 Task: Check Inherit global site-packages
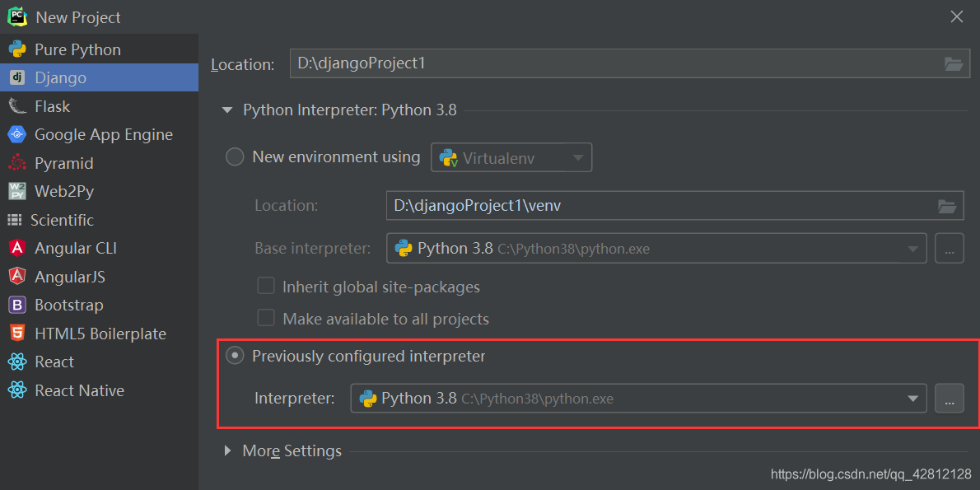266,286
